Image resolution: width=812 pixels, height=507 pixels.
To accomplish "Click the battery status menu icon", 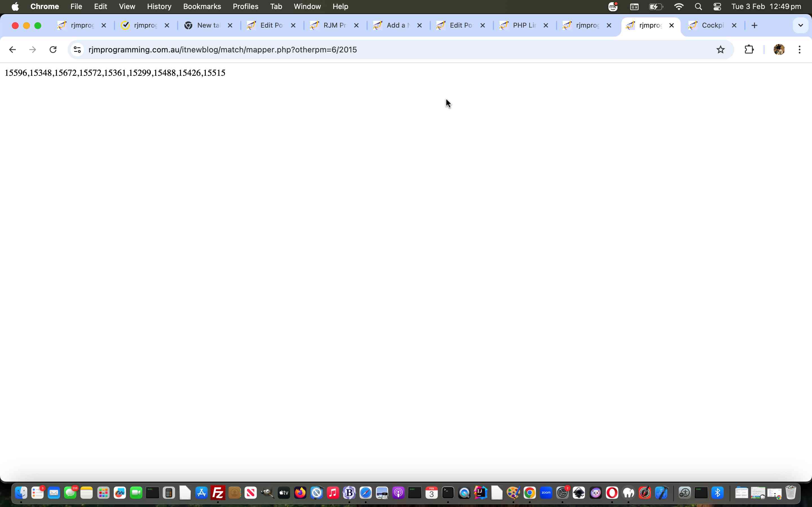I will click(656, 7).
